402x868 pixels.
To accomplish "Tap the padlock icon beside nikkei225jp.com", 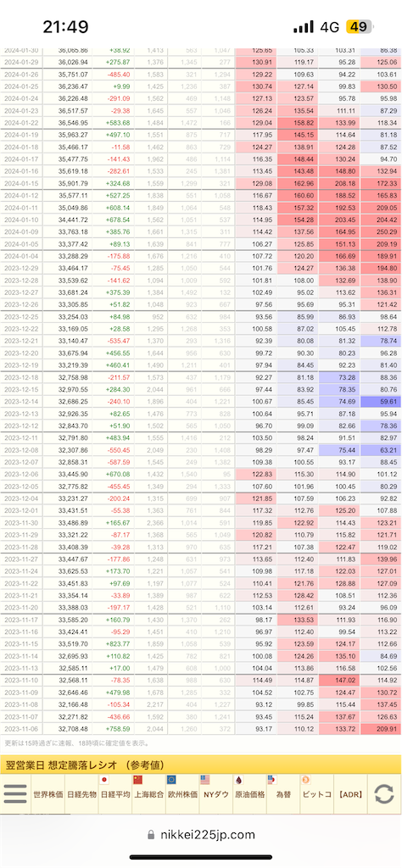I will pyautogui.click(x=151, y=835).
